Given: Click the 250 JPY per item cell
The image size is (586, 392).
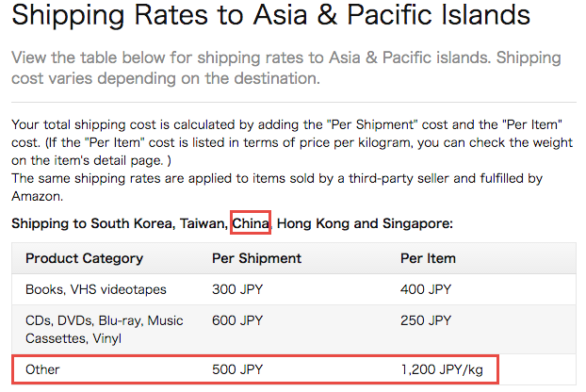Looking at the screenshot, I should [426, 320].
